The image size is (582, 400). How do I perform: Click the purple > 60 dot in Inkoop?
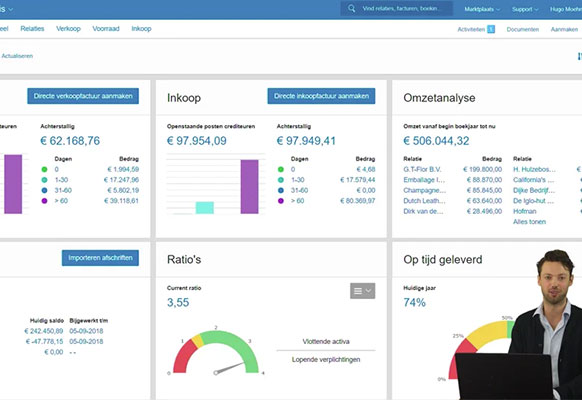tap(281, 201)
